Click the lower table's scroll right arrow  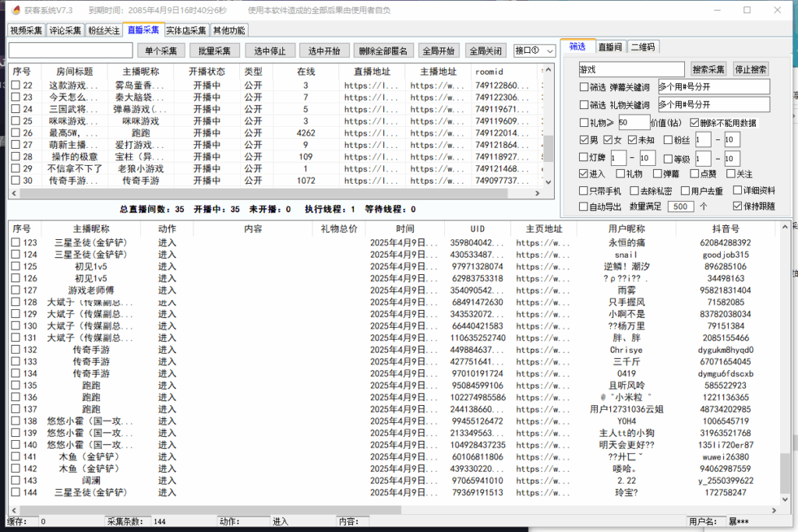pyautogui.click(x=774, y=510)
